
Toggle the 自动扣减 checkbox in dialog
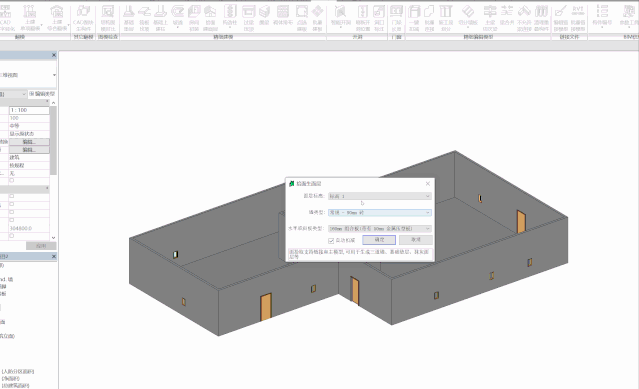click(331, 240)
